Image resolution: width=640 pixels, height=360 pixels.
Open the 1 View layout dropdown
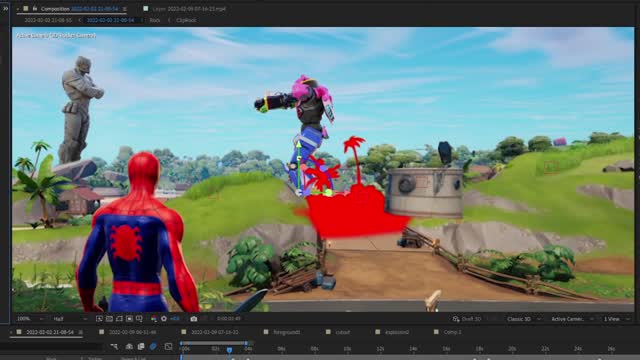point(616,319)
